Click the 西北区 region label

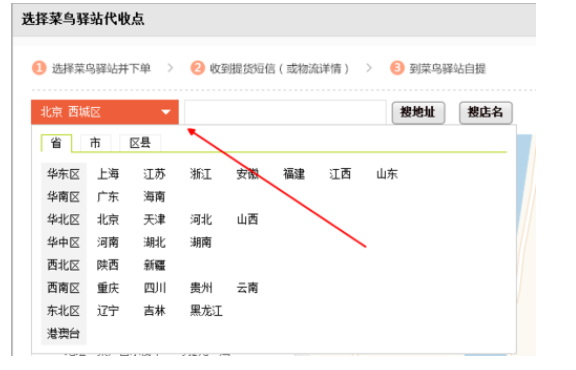(63, 265)
